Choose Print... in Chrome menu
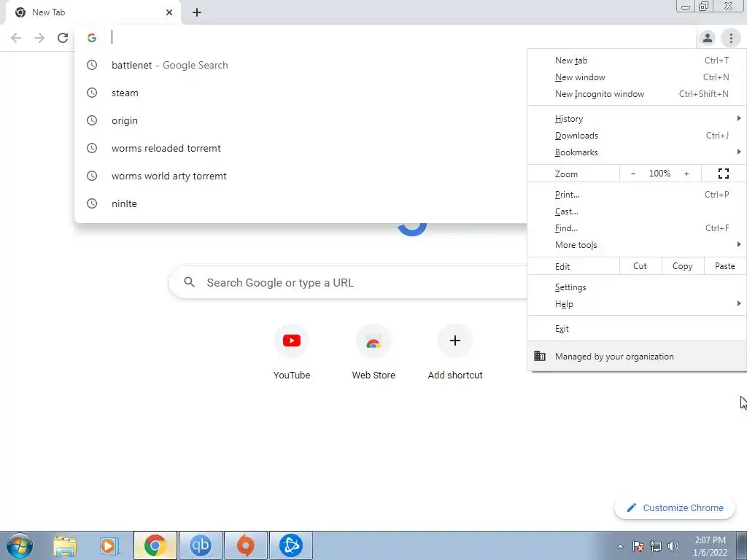Viewport: 747px width, 560px height. click(636, 194)
